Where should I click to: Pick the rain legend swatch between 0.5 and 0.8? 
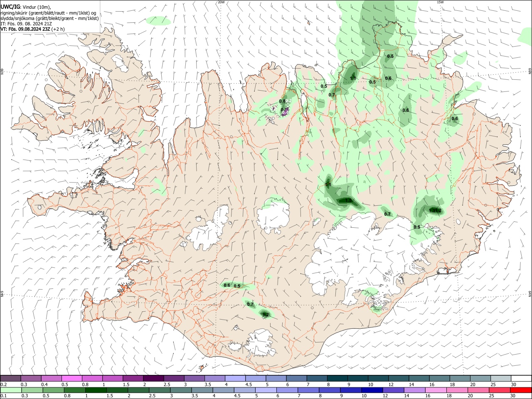53,390
